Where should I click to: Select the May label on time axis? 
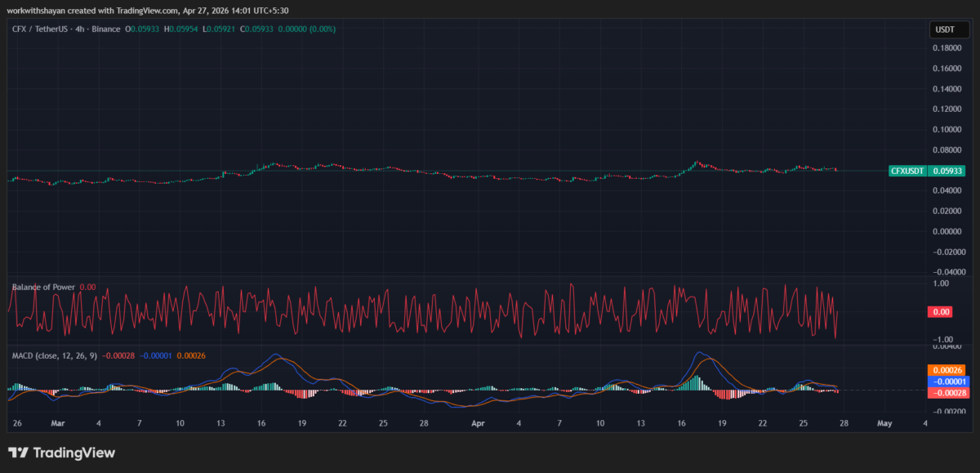coord(884,424)
